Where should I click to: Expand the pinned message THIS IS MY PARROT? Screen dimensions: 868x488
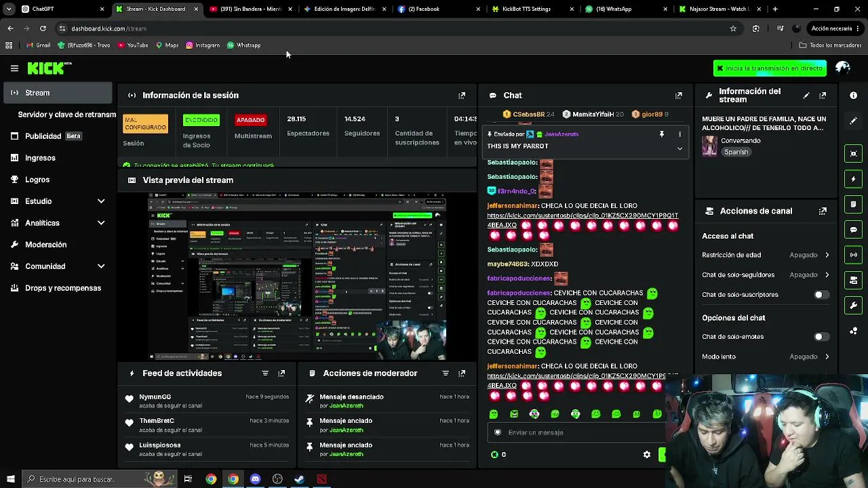point(679,148)
